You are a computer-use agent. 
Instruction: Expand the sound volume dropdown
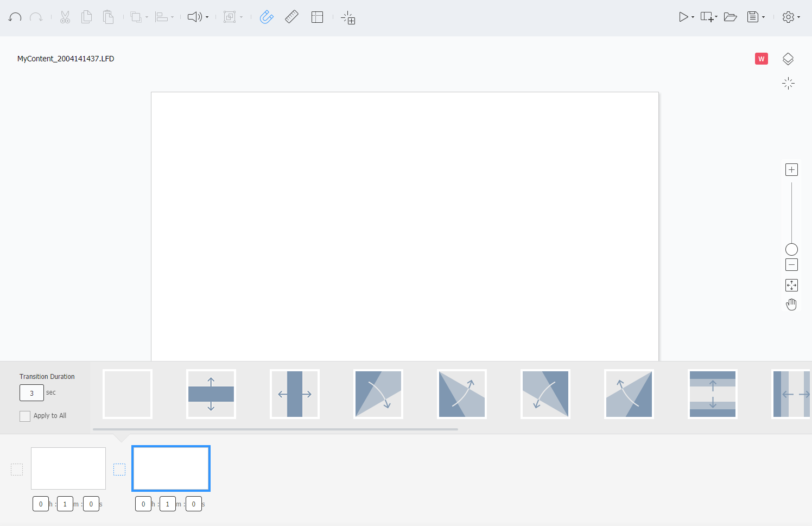tap(207, 17)
